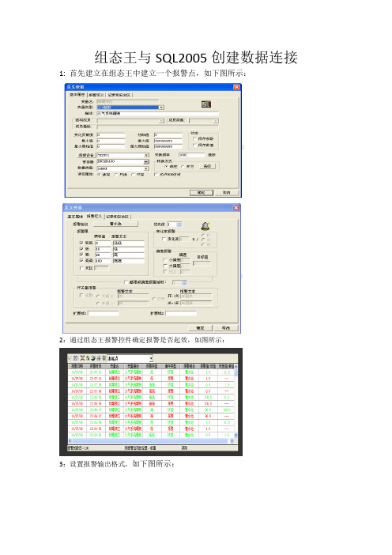Image resolution: width=392 pixels, height=555 pixels.
Task: Enable 保存参数 checkbox
Action: 194,139
